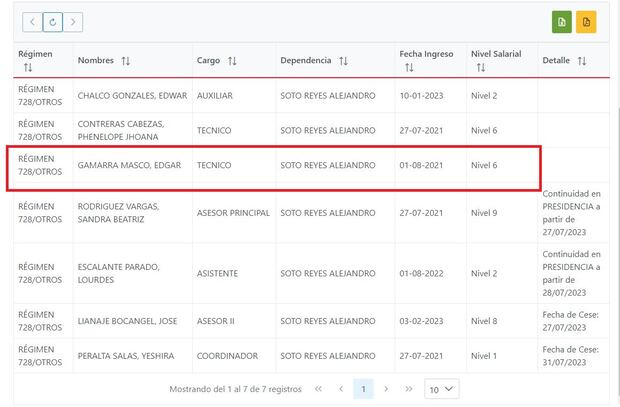The width and height of the screenshot is (620, 407).
Task: Sort table by Régimen column arrows
Action: pos(28,68)
